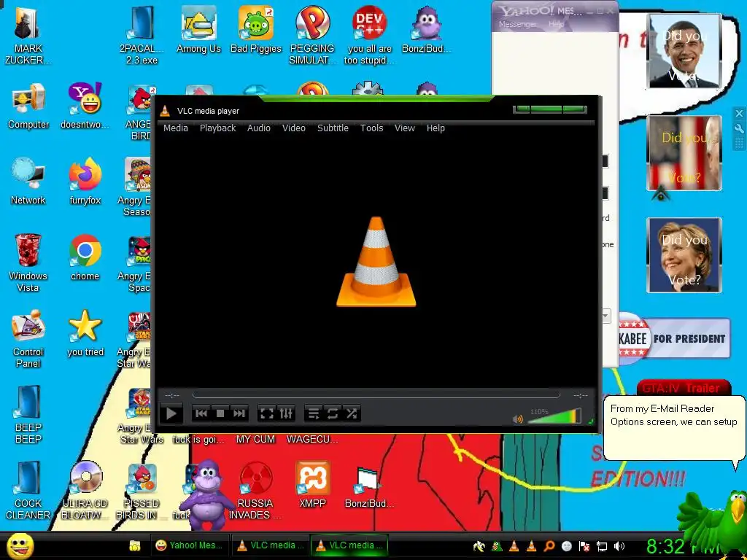Switch to Yahoo! Messenger taskbar button

click(190, 545)
